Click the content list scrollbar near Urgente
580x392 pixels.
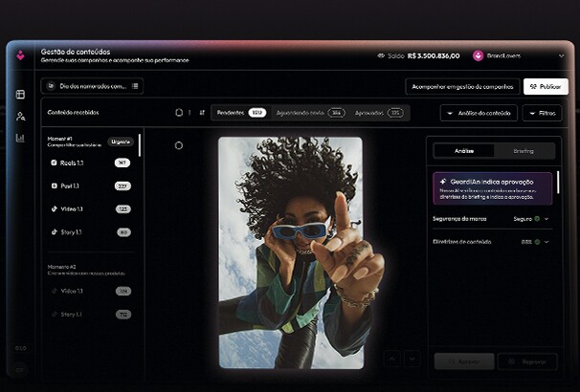point(140,145)
